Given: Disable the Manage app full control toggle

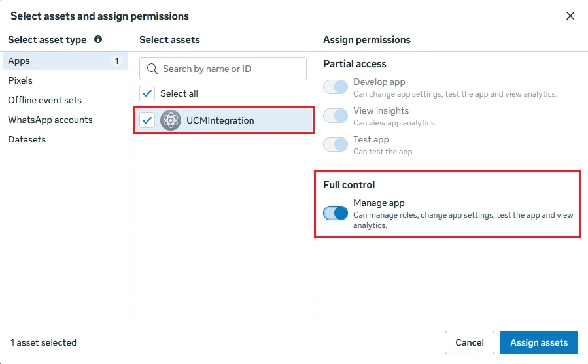Looking at the screenshot, I should coord(336,213).
